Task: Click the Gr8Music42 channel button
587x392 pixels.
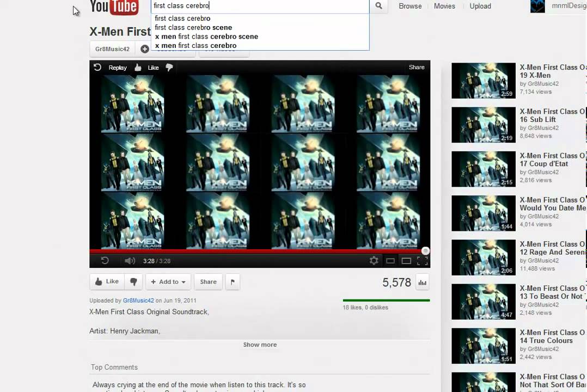Action: pyautogui.click(x=112, y=49)
